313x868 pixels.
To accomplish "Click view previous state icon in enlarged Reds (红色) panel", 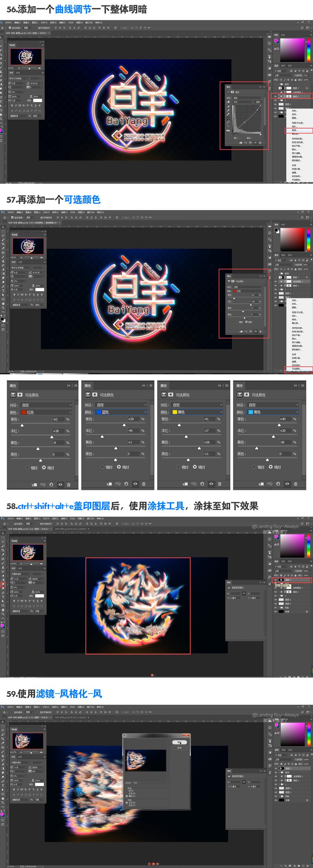I will [43, 484].
